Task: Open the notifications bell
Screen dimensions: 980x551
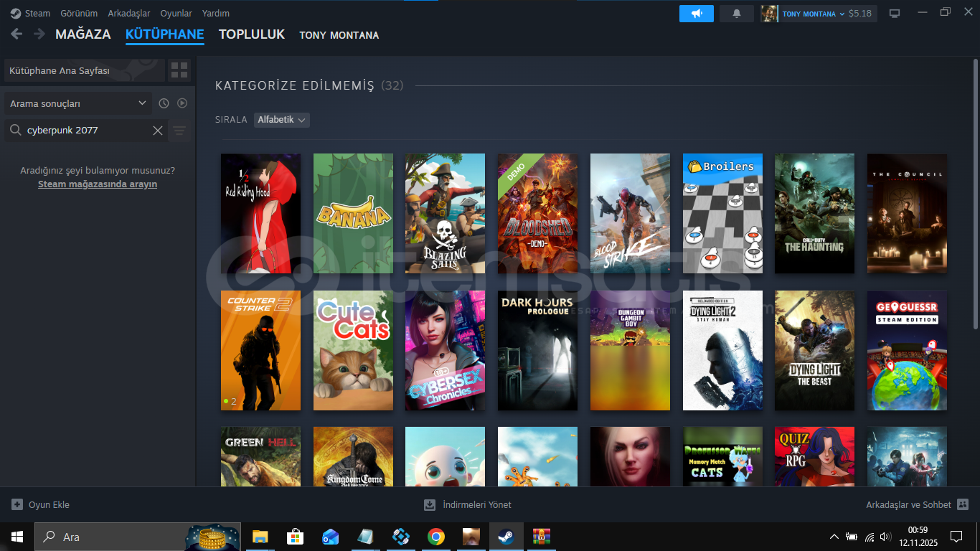Action: tap(737, 14)
